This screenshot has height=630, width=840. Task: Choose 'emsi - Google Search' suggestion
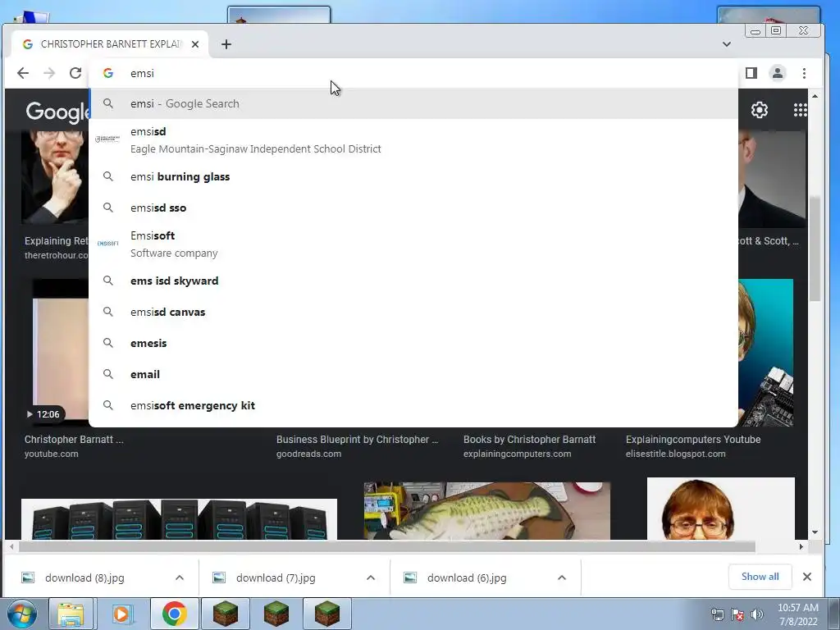(x=413, y=103)
